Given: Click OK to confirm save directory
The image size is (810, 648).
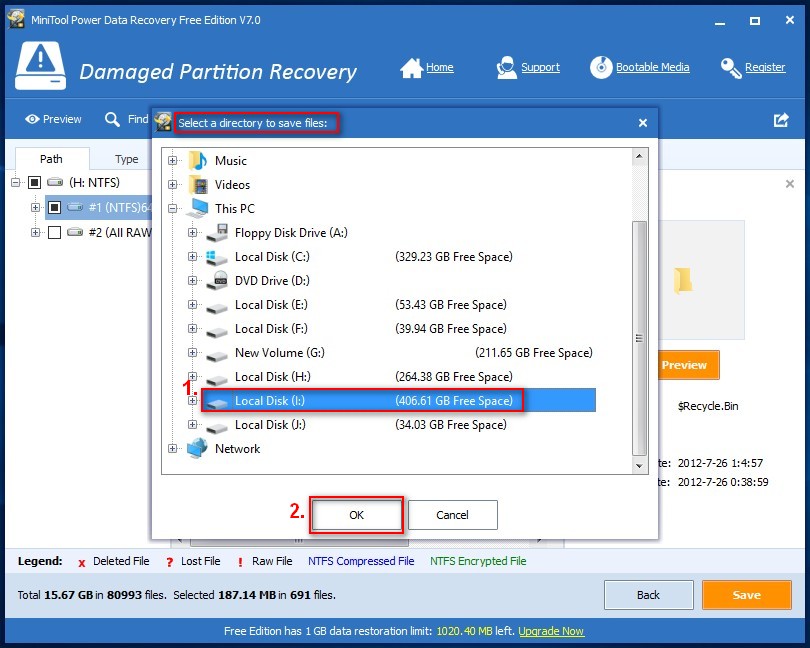Looking at the screenshot, I should pyautogui.click(x=356, y=515).
